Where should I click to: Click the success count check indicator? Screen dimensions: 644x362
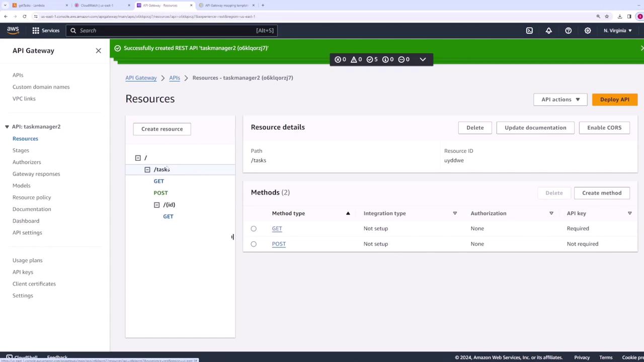pos(370,59)
